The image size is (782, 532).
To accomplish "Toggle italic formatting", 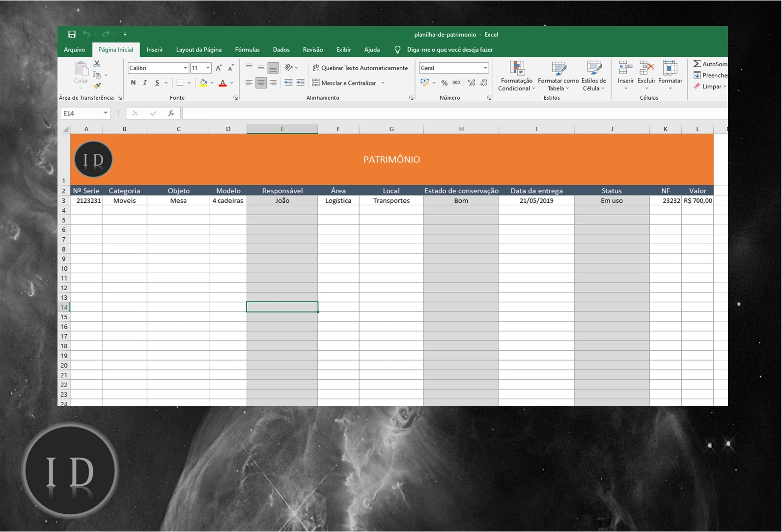I will coord(145,83).
